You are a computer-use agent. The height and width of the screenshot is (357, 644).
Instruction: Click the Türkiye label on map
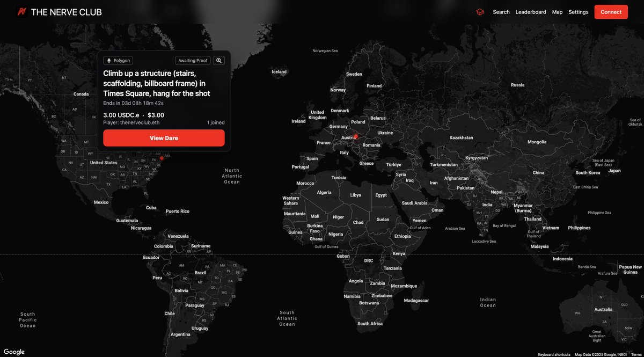coord(394,164)
